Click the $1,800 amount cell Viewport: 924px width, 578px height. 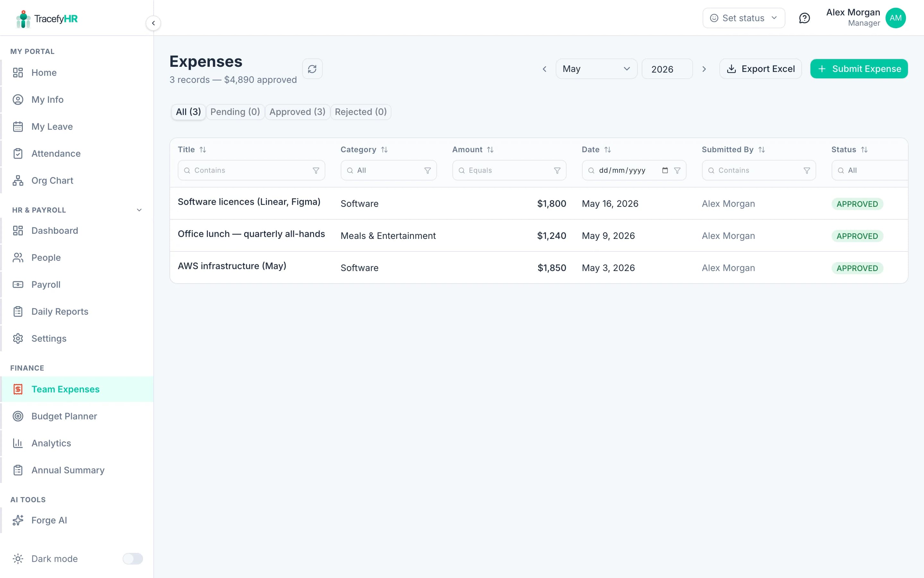click(551, 204)
